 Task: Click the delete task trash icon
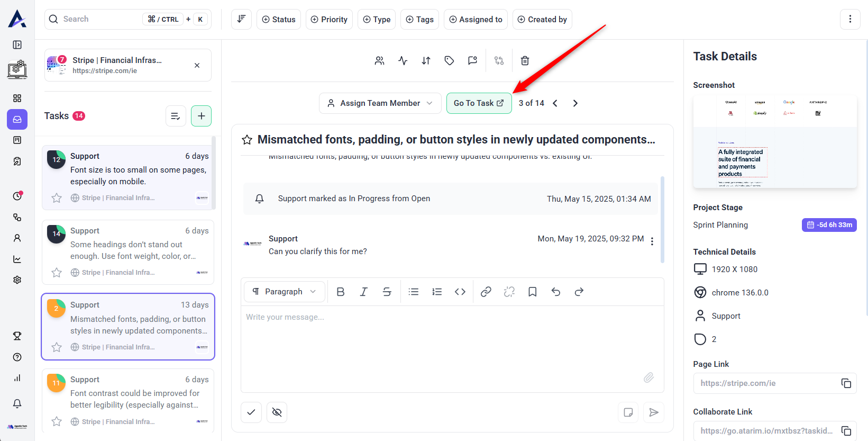click(x=525, y=61)
